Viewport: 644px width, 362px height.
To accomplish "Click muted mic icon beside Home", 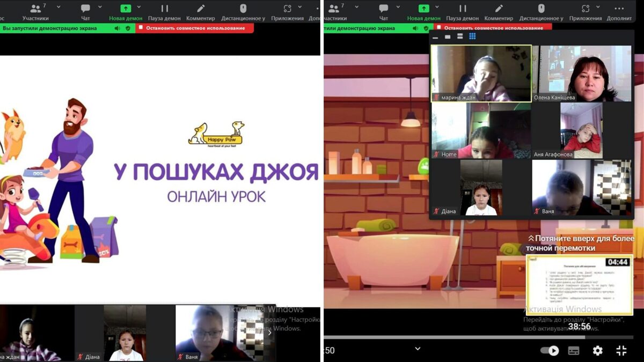I will click(437, 154).
